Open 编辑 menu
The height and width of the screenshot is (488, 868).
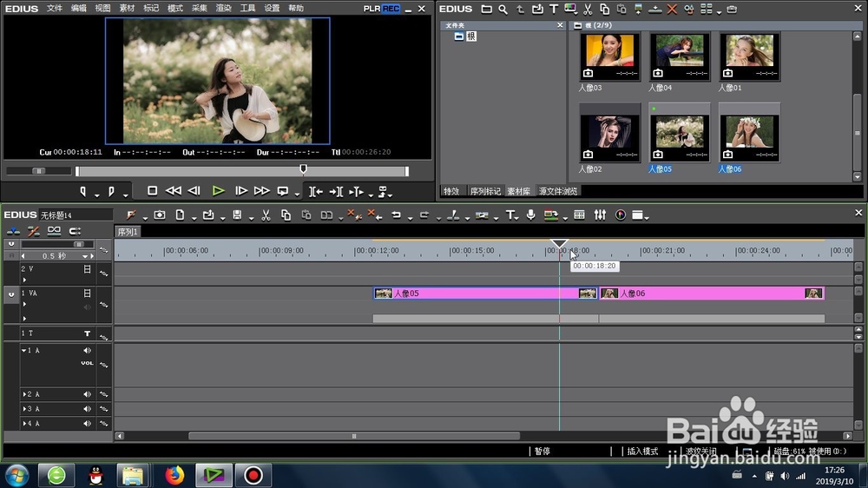(x=79, y=9)
